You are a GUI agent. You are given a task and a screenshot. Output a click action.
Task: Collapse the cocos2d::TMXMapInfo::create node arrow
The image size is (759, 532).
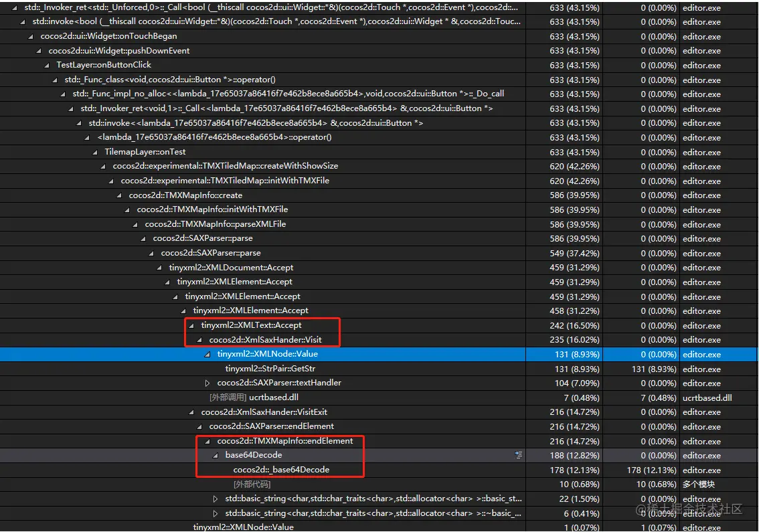[119, 195]
